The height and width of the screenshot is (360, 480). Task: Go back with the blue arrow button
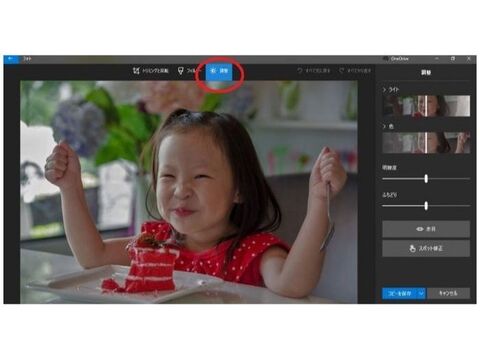[11, 59]
